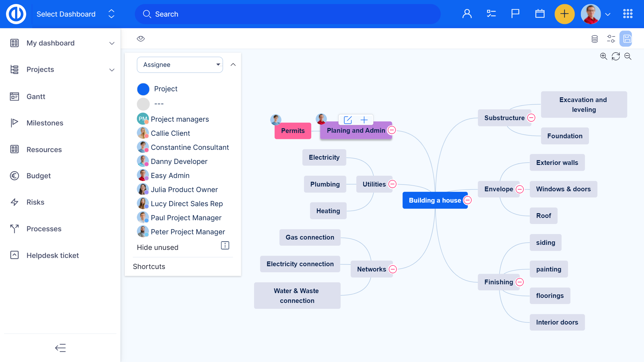Open the filter settings sliders icon
Image resolution: width=644 pixels, height=362 pixels.
click(611, 39)
